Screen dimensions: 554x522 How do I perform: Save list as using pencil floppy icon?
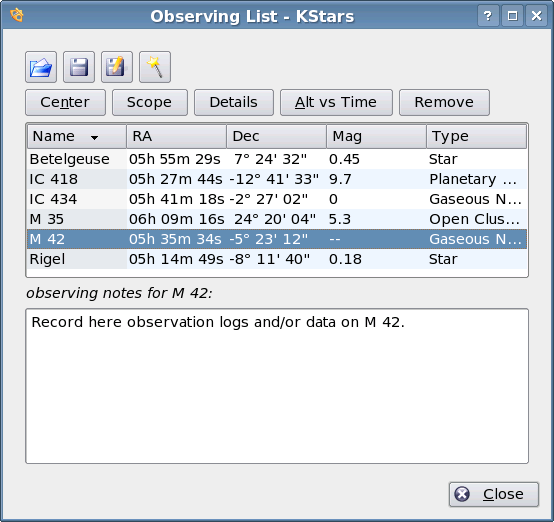[x=117, y=67]
